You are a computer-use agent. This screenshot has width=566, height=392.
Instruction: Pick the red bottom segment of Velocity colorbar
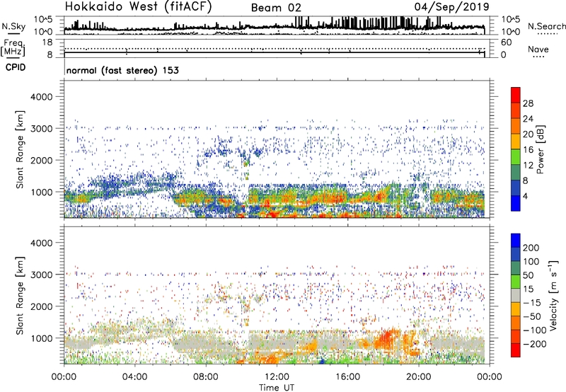(x=516, y=350)
